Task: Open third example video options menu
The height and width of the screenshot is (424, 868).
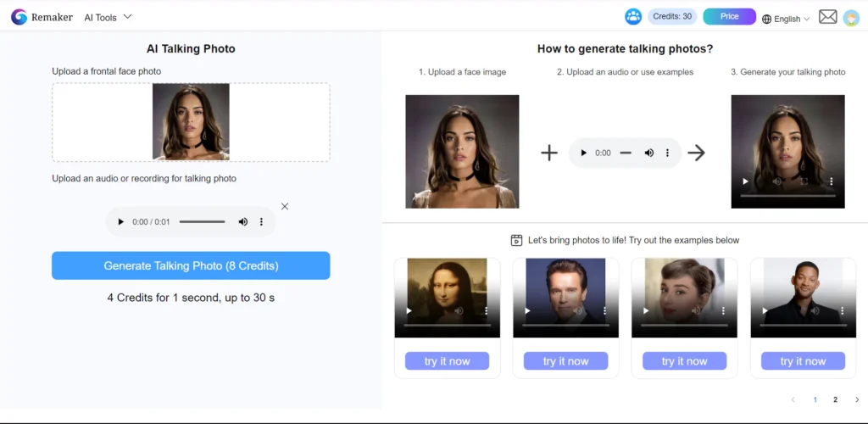Action: (x=724, y=311)
